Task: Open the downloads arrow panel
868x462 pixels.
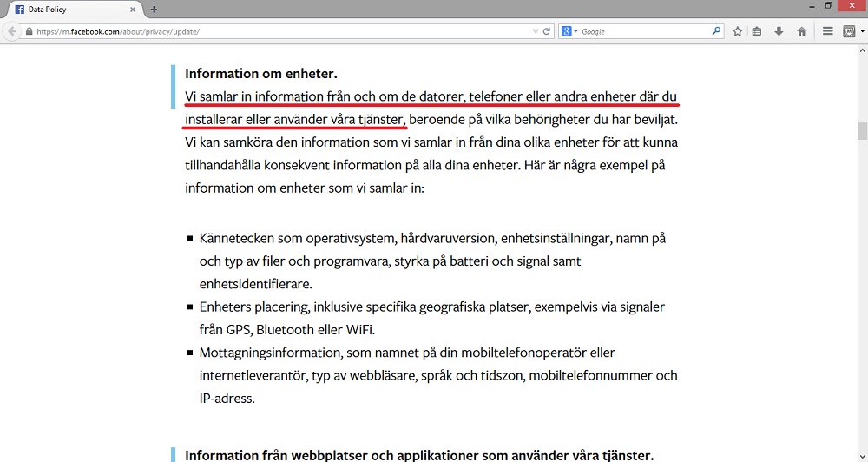Action: [779, 31]
